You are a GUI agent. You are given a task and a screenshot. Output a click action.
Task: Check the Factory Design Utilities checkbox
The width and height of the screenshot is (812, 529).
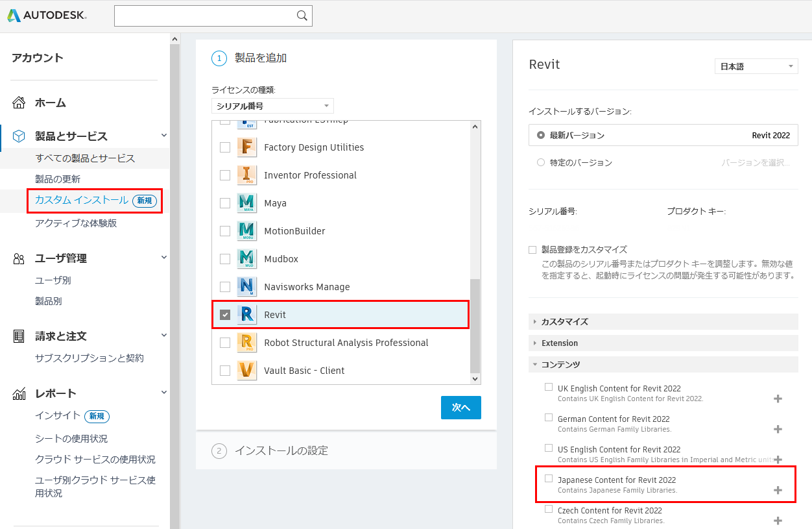[x=225, y=147]
